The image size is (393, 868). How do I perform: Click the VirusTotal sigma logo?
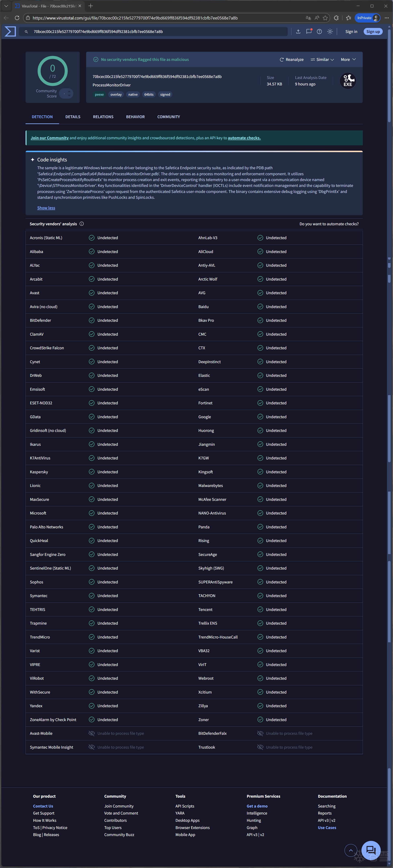(10, 31)
